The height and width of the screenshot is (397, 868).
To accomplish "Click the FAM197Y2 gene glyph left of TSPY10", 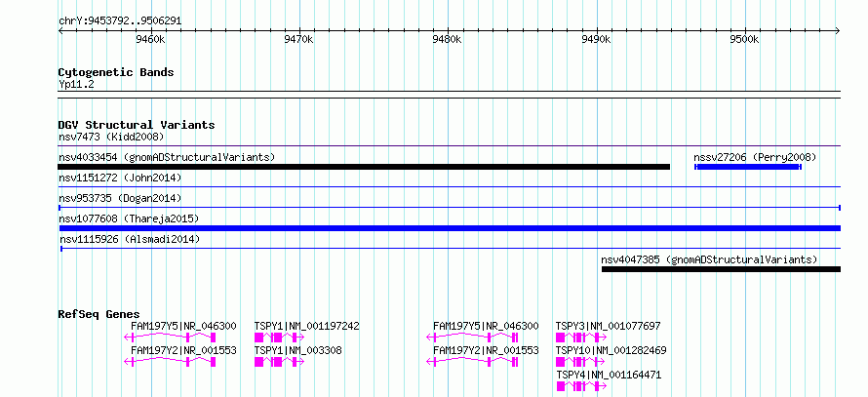I will (472, 362).
